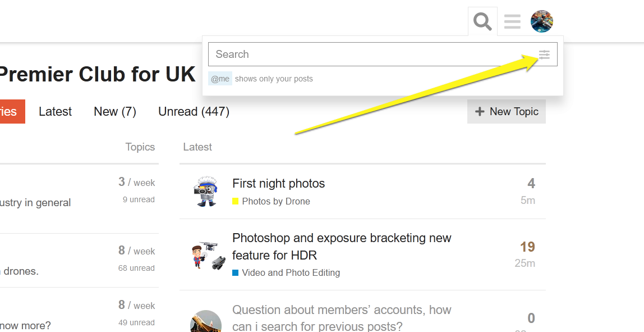The height and width of the screenshot is (332, 644).
Task: Click the plus icon on New Topic
Action: pyautogui.click(x=480, y=112)
